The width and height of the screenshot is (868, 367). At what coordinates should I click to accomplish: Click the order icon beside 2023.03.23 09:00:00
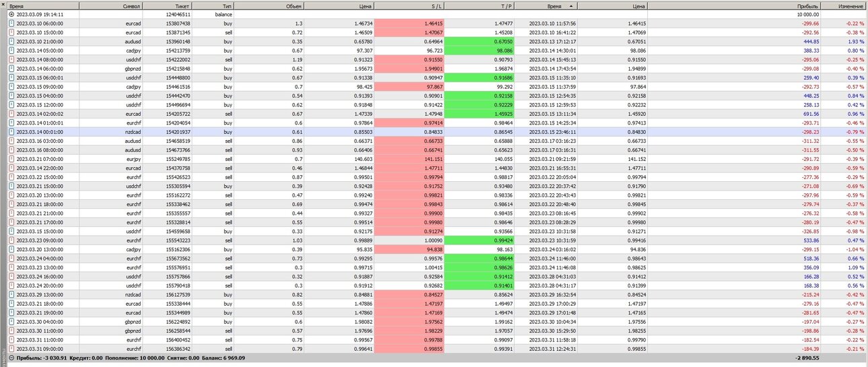11,240
